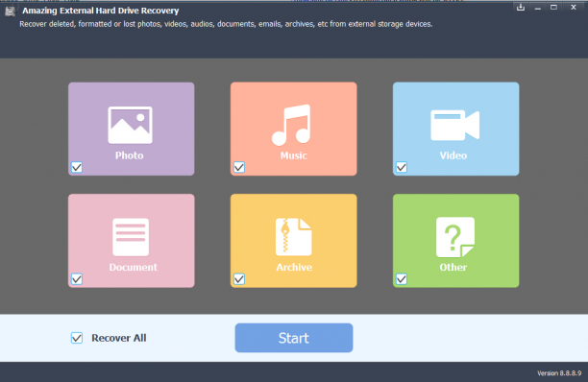Start the recovery scan
The height and width of the screenshot is (382, 588).
pyautogui.click(x=294, y=338)
